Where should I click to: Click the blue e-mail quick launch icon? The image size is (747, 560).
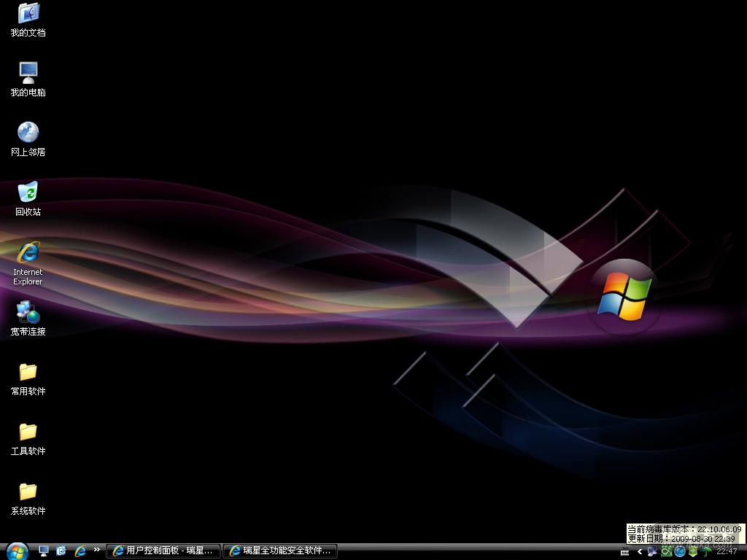point(61,551)
